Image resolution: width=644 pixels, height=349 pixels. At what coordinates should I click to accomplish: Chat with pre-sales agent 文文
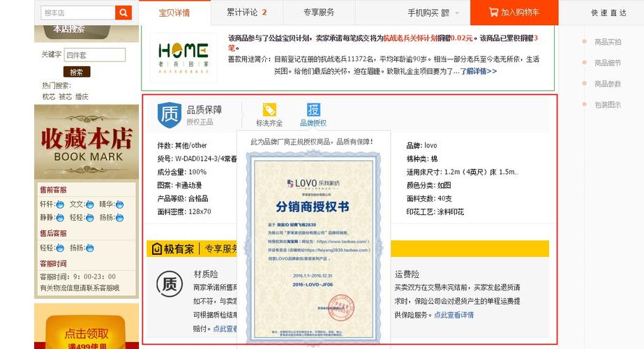point(82,205)
